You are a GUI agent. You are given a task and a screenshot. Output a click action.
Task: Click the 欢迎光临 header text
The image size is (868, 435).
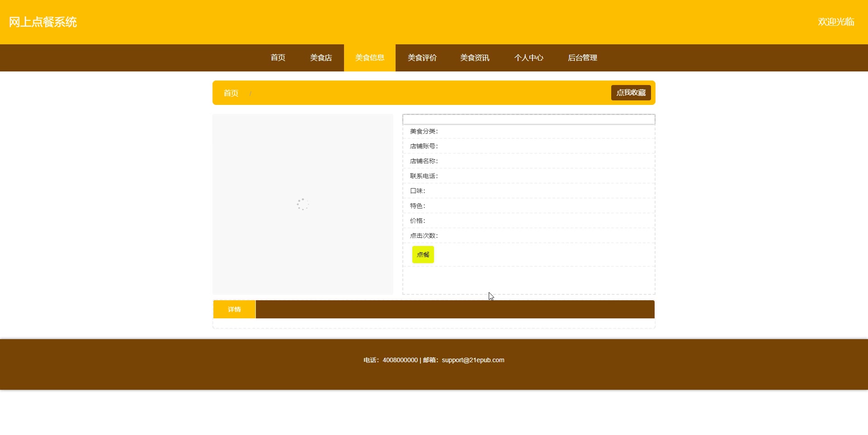tap(836, 22)
